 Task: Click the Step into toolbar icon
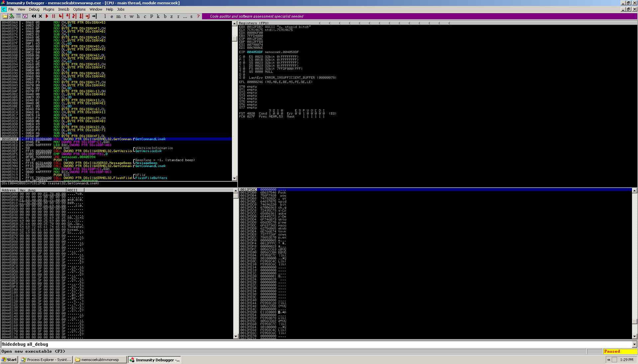61,16
